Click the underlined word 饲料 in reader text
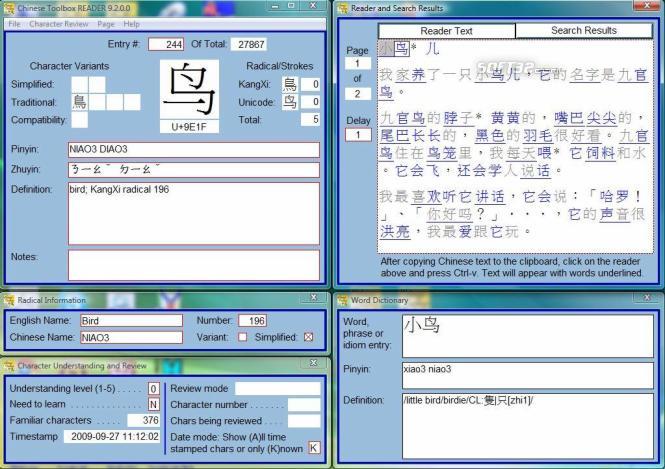665x469 pixels. [601, 153]
